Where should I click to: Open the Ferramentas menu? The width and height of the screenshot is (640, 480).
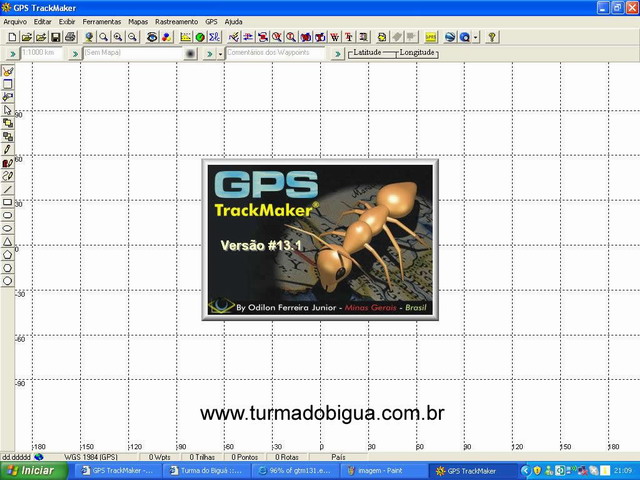click(x=102, y=22)
